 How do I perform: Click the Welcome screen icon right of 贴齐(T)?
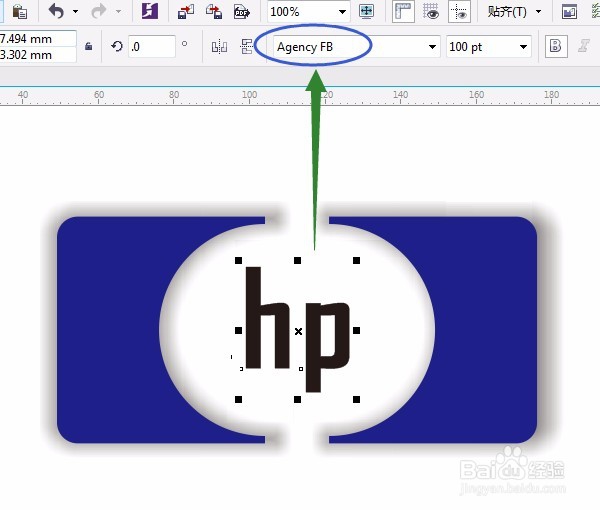(x=569, y=12)
